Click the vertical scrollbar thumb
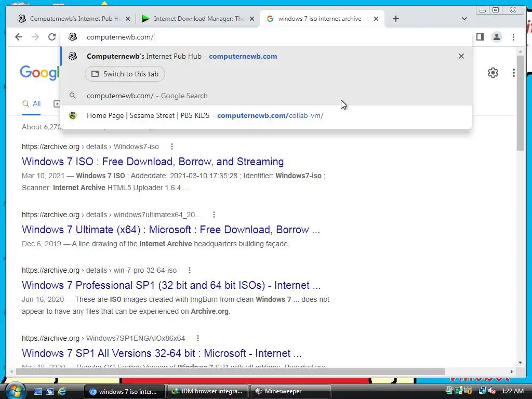 click(x=520, y=103)
